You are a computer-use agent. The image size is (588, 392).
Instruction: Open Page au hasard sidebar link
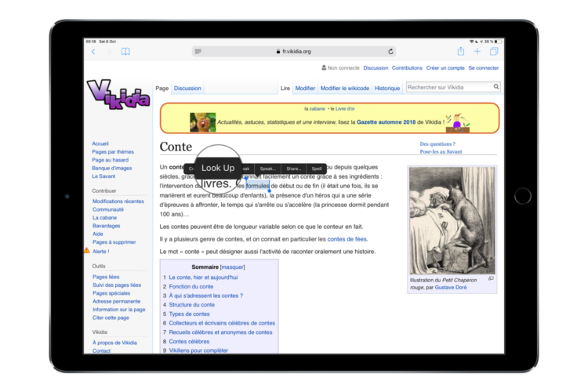(111, 160)
